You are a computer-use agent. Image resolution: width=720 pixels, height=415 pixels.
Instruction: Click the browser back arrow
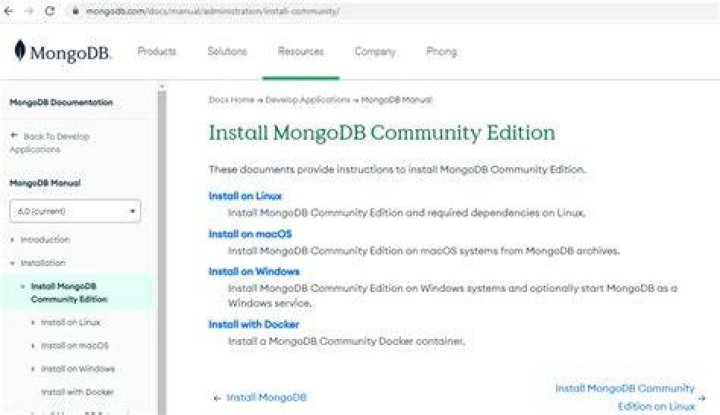tap(8, 11)
